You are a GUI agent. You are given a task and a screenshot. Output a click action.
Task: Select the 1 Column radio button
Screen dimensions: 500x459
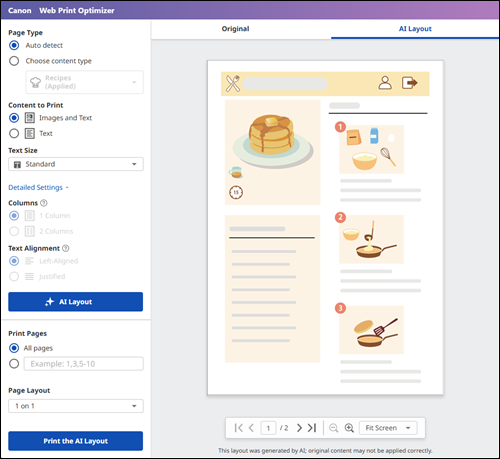point(14,215)
